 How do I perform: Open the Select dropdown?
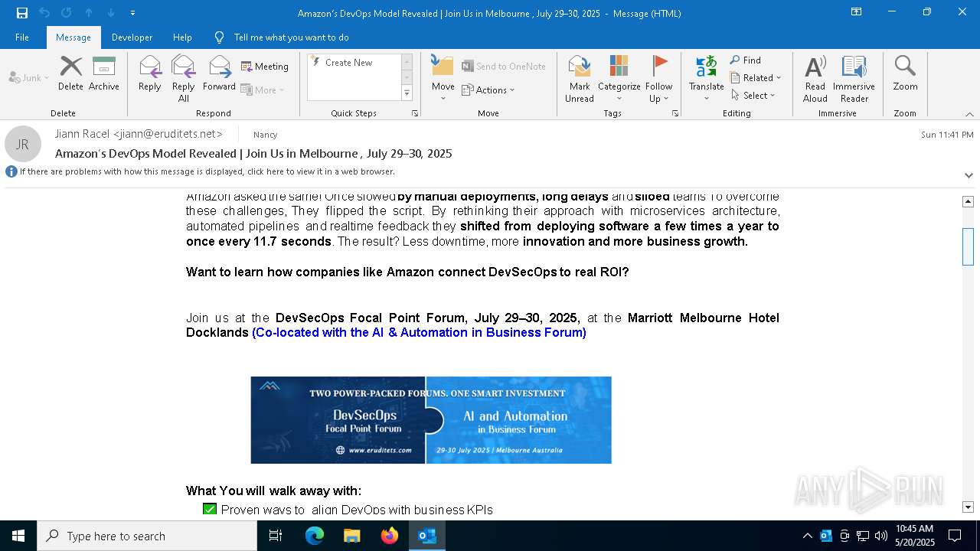pos(753,95)
